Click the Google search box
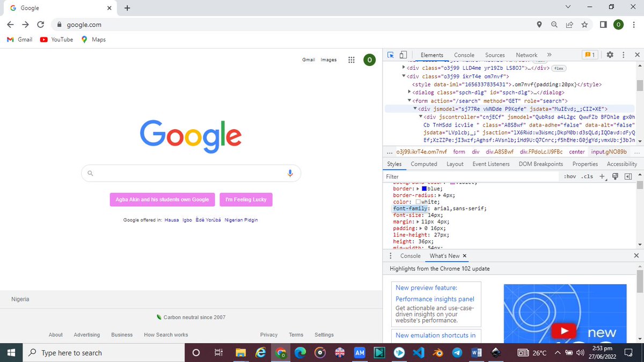 [191, 173]
